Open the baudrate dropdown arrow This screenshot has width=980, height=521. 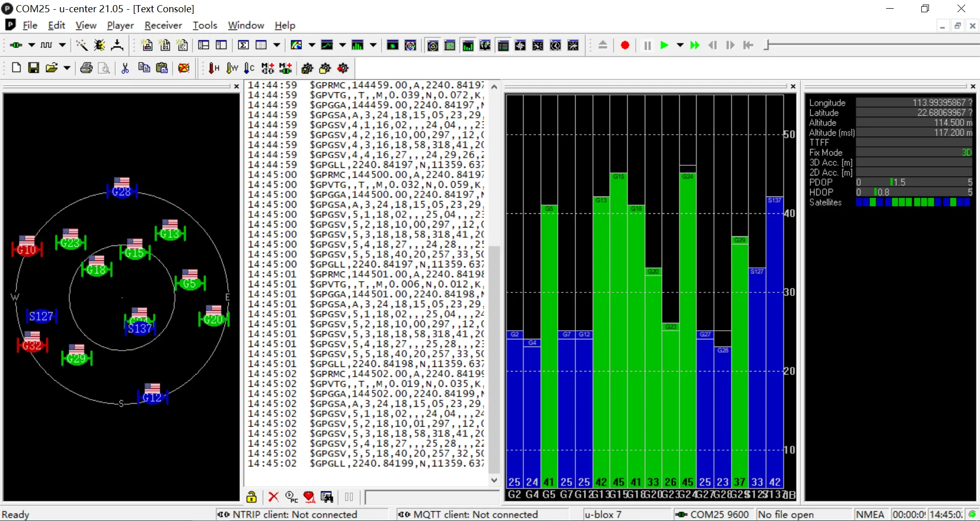click(62, 45)
